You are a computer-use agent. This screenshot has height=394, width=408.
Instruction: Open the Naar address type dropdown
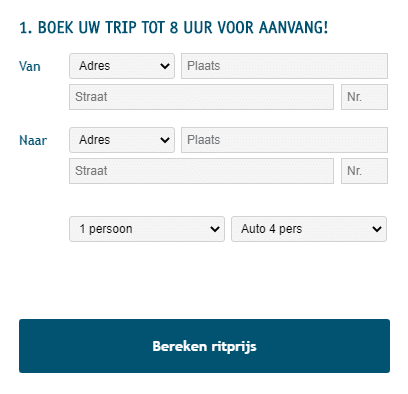(122, 140)
